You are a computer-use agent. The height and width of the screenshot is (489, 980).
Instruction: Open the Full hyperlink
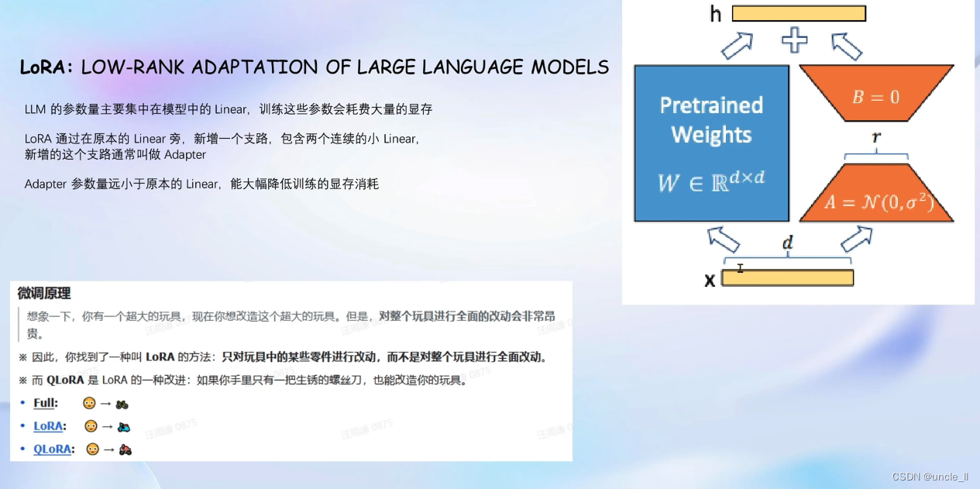tap(44, 404)
